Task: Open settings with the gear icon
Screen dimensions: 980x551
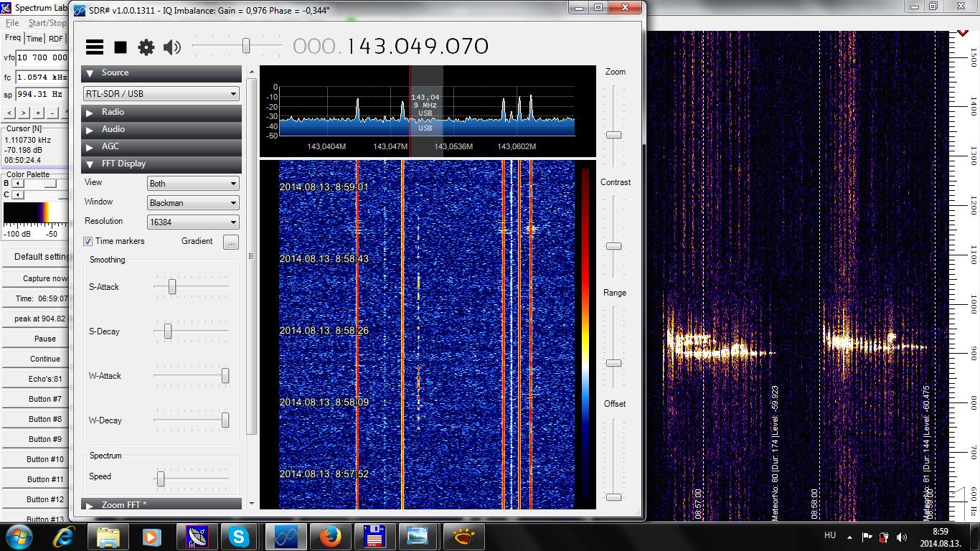Action: (146, 47)
